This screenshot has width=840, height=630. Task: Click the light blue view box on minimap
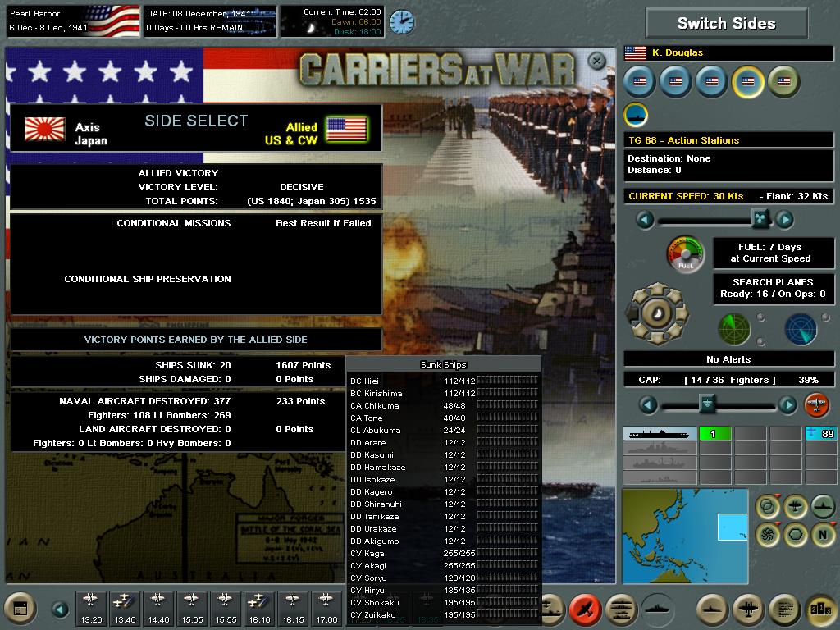[x=733, y=527]
